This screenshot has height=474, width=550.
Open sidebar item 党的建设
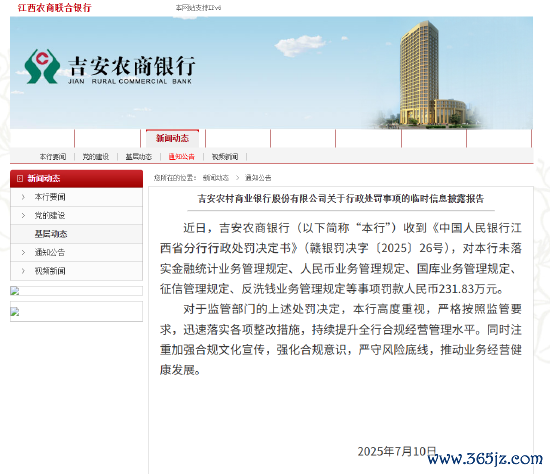50,215
